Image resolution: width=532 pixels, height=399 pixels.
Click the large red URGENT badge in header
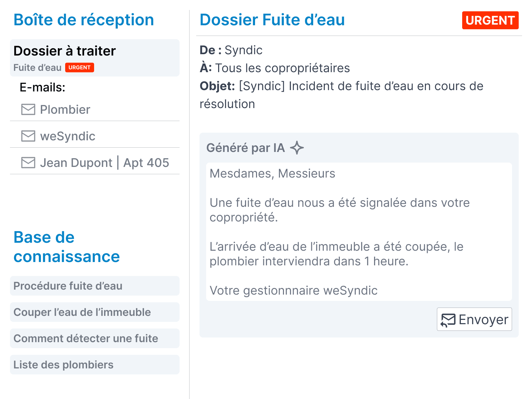[x=490, y=20]
